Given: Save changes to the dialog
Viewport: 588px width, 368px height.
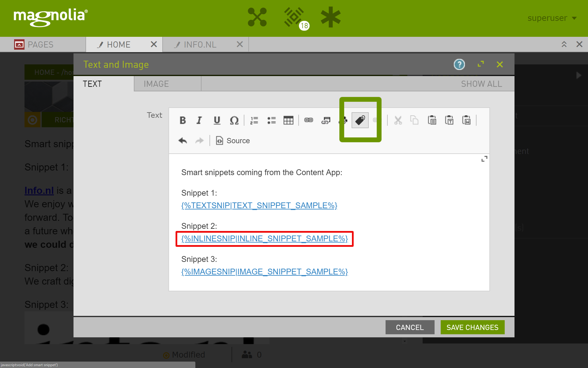Looking at the screenshot, I should [x=472, y=327].
